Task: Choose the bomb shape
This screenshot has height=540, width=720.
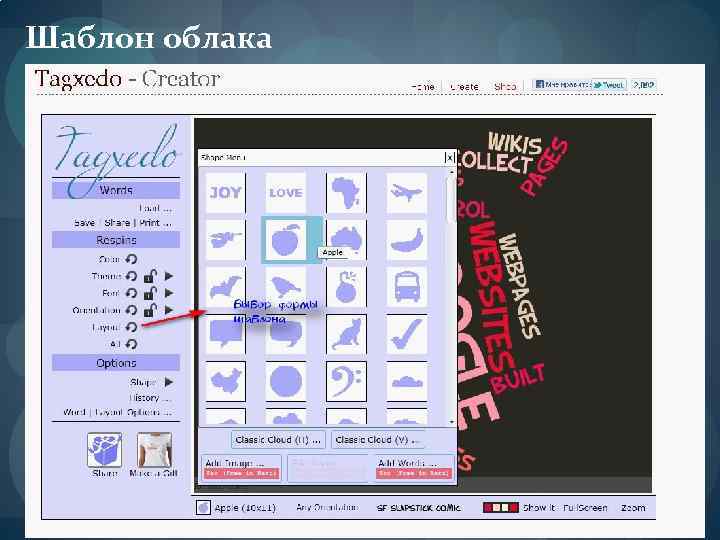Action: [x=346, y=287]
